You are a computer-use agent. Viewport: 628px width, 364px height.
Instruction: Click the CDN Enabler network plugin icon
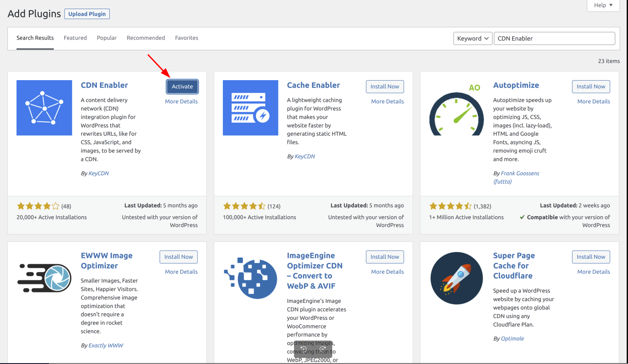pyautogui.click(x=44, y=108)
